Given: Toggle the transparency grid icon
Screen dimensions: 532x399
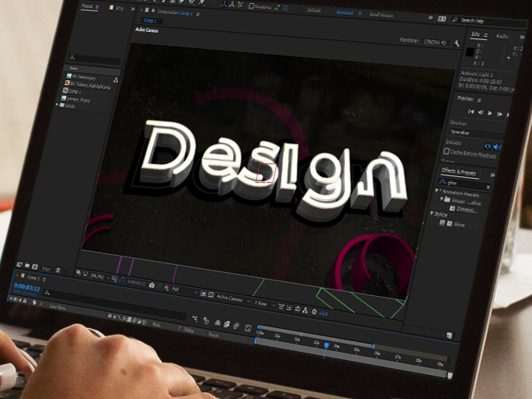Looking at the screenshot, I should click(211, 295).
